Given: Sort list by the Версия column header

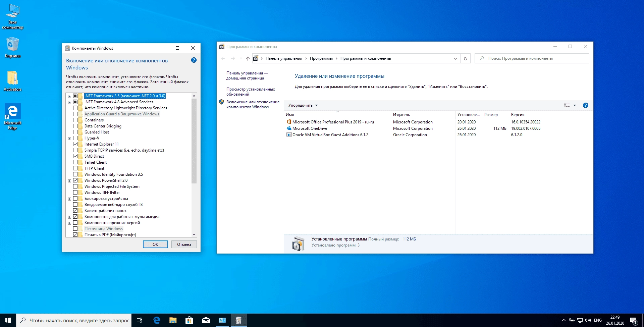Looking at the screenshot, I should pos(530,115).
